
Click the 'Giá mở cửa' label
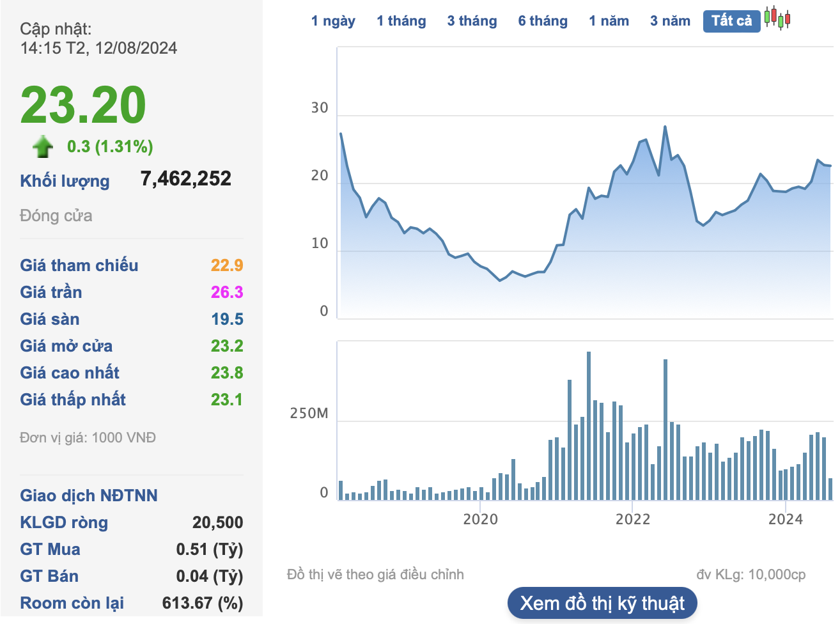coord(66,346)
